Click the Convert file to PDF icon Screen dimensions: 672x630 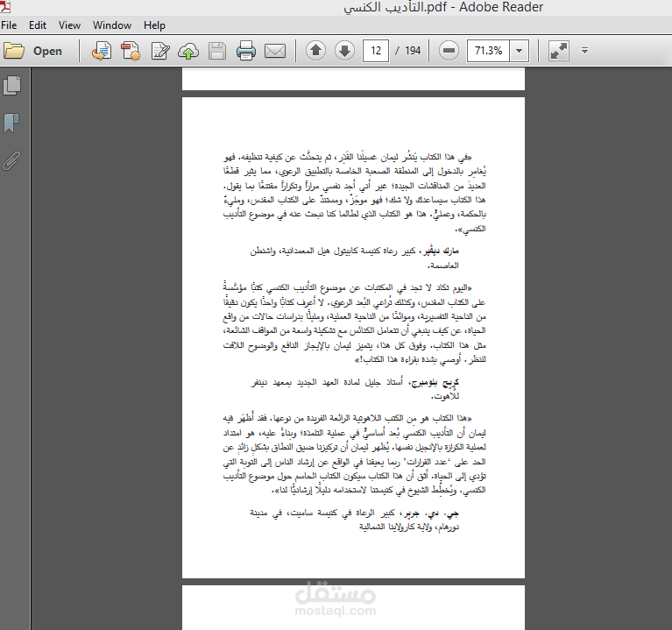pyautogui.click(x=102, y=51)
